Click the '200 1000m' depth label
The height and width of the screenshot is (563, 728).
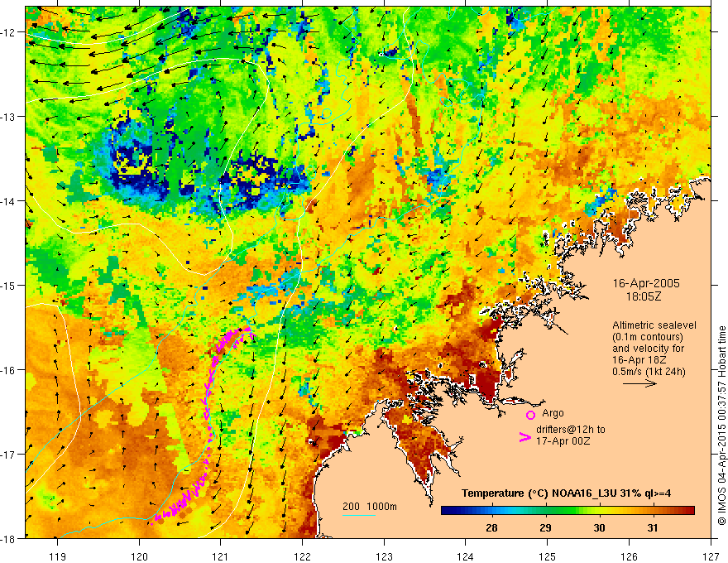pyautogui.click(x=370, y=507)
